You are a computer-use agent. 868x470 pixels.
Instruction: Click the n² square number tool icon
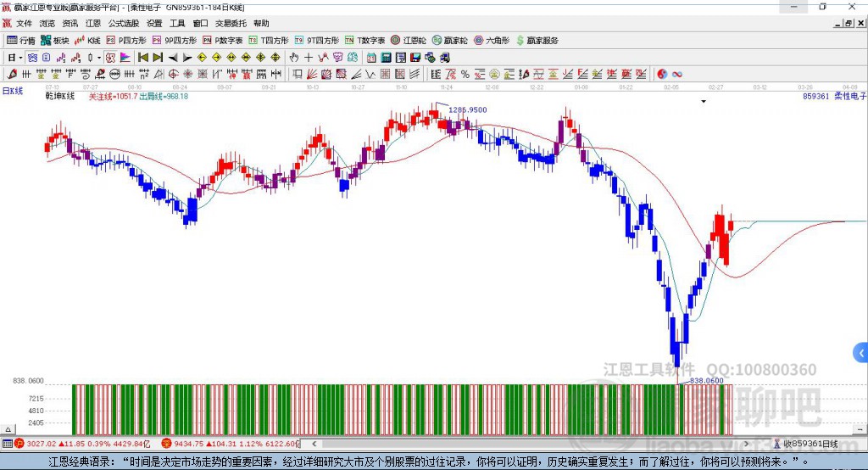[x=144, y=75]
